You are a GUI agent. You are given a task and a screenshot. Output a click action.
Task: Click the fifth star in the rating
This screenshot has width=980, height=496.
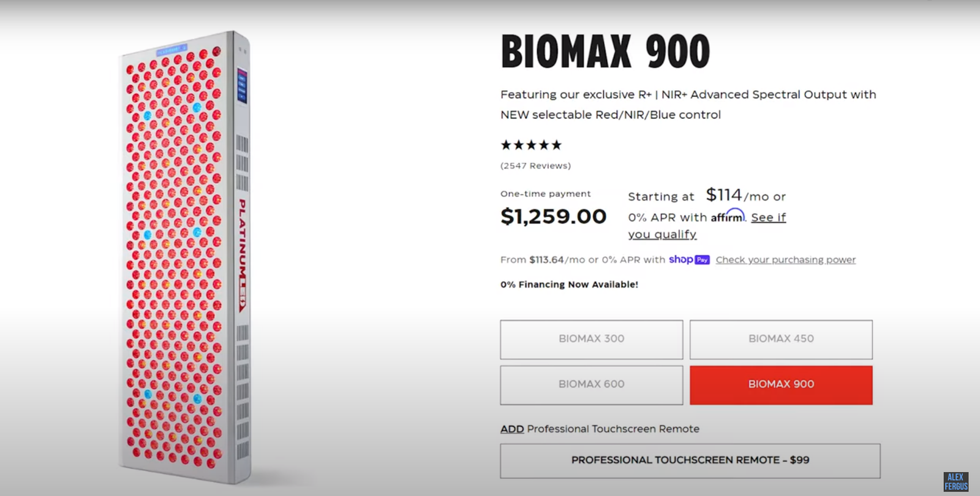[557, 145]
